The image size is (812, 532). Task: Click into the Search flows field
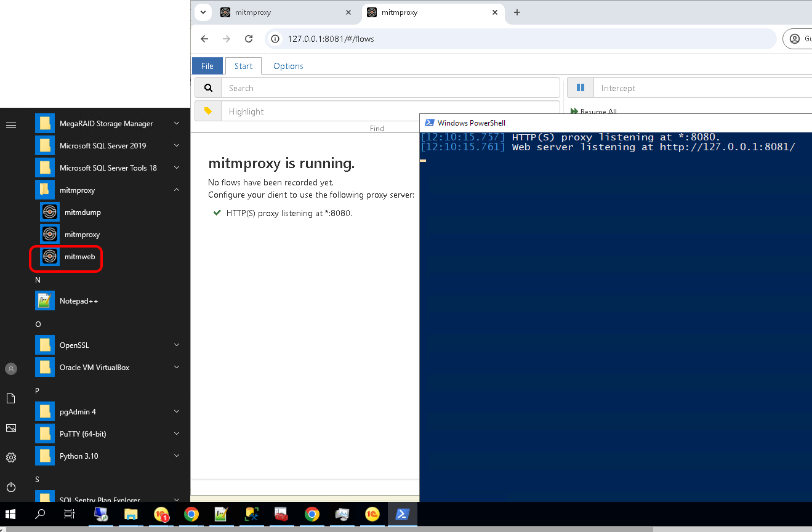coord(390,88)
